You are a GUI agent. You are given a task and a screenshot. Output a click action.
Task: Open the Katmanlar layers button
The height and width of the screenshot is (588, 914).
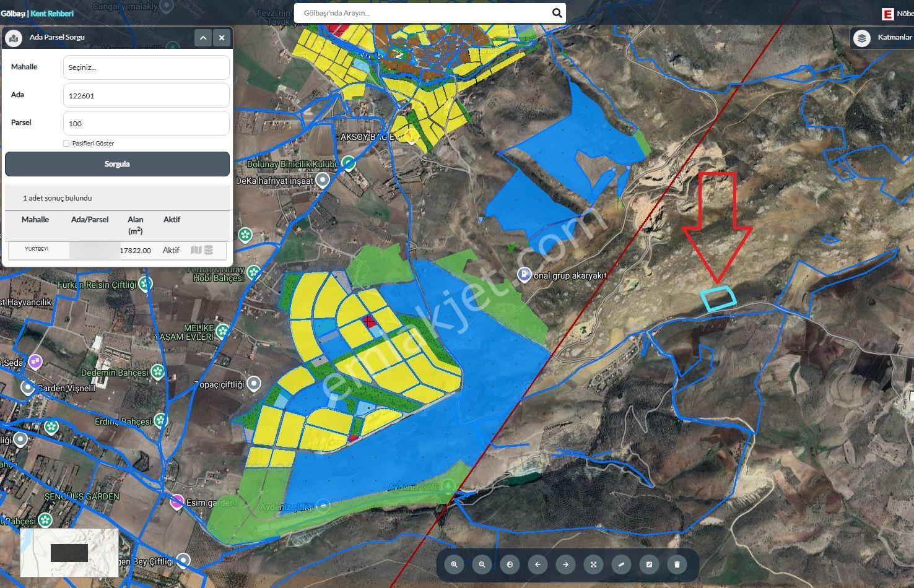click(882, 38)
